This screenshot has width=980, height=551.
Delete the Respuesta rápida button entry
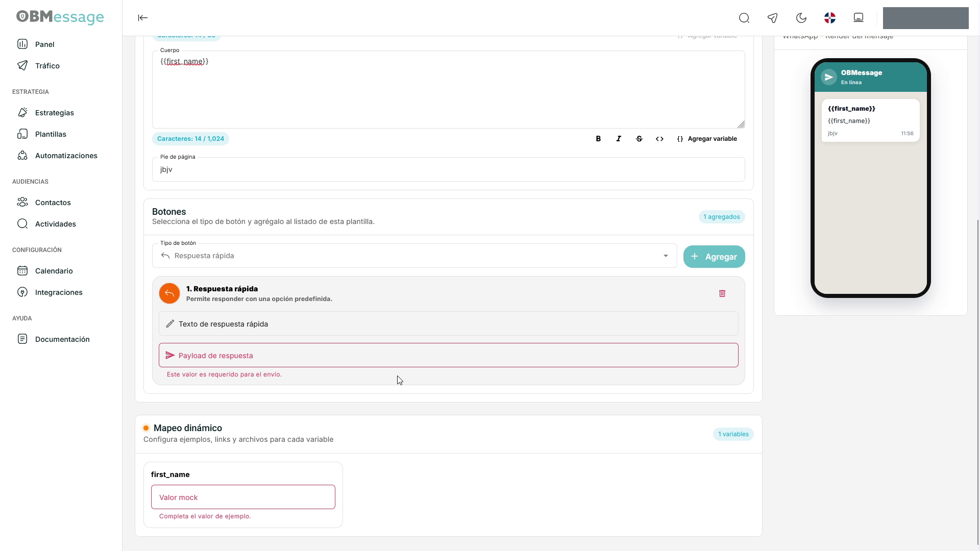click(722, 293)
